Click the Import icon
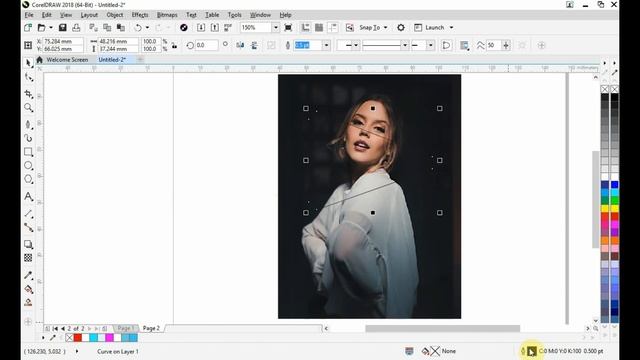Screen dimensions: 640x360 201,27
